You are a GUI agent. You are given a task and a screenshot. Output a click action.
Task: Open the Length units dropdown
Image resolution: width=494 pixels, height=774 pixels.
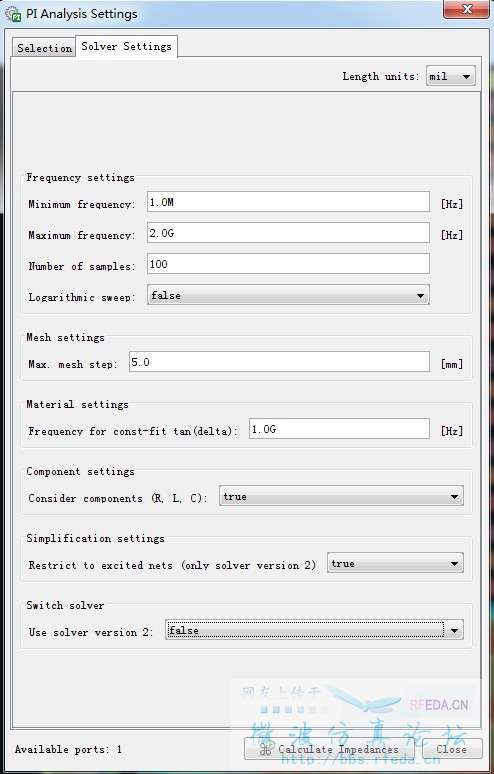point(451,77)
